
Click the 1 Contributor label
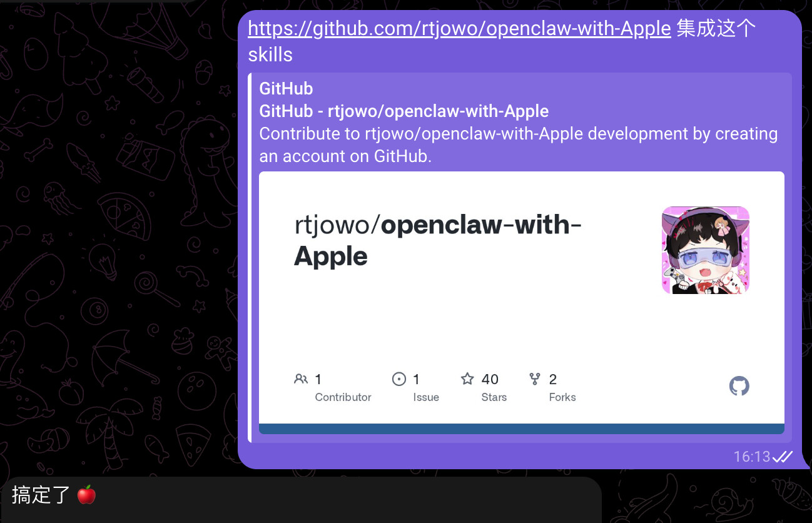click(x=343, y=387)
